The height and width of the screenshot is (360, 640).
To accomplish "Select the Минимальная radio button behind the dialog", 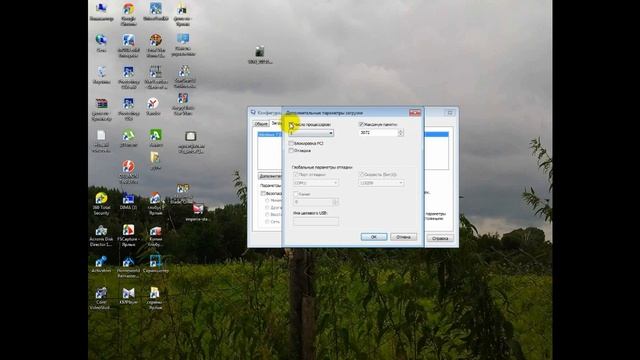I will (268, 200).
